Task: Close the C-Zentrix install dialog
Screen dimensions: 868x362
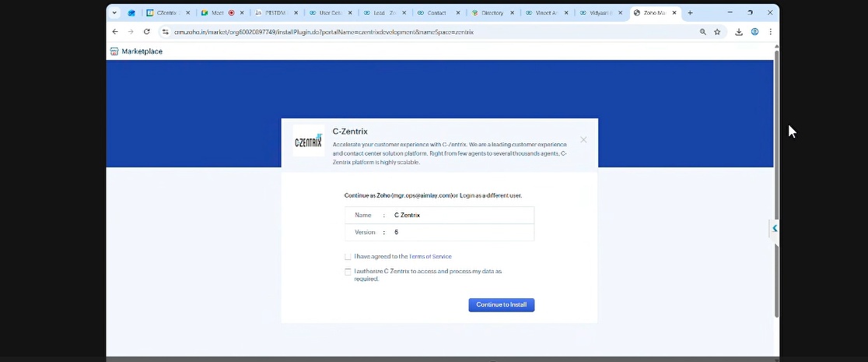Action: point(583,140)
